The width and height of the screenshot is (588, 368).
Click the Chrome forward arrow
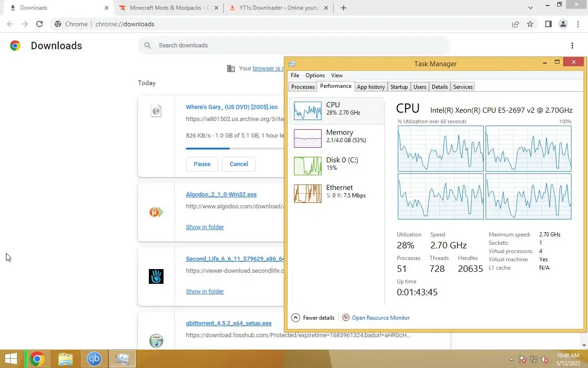[25, 24]
